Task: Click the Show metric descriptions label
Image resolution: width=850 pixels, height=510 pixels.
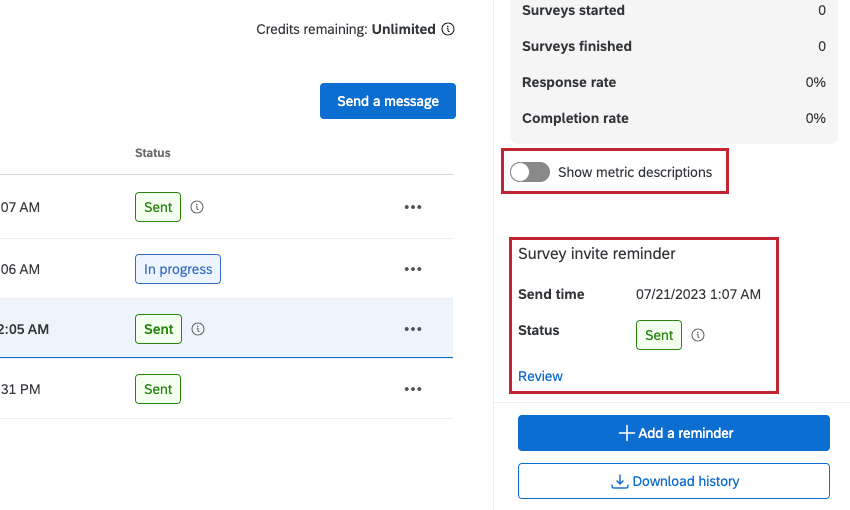Action: click(635, 172)
